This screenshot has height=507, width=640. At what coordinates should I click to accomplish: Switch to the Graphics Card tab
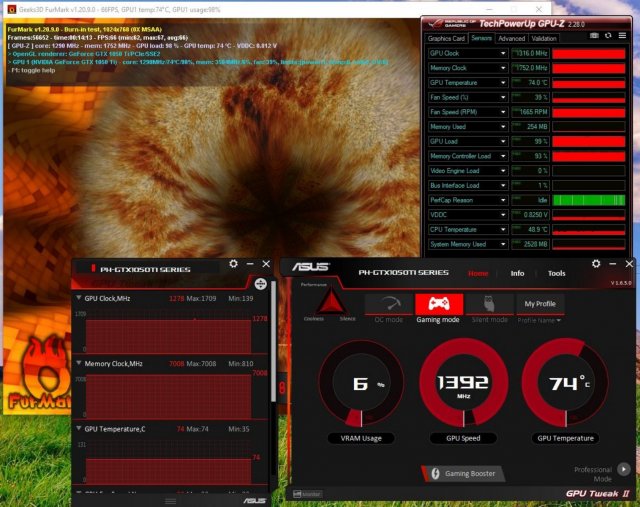pos(446,38)
